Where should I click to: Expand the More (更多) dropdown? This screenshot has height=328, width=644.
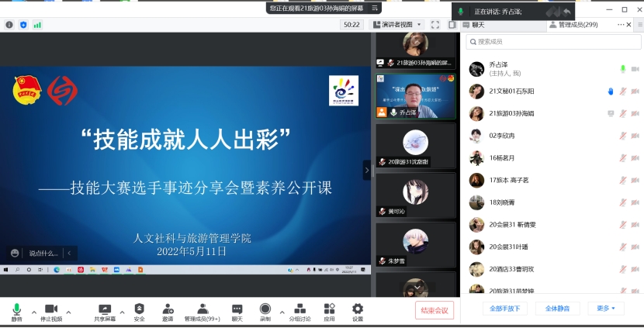606,309
